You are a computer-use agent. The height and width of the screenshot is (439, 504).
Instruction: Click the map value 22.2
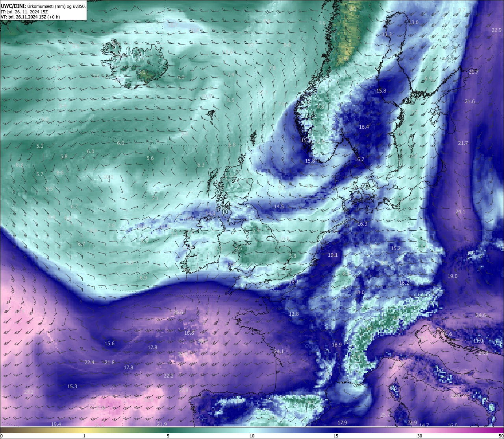pyautogui.click(x=169, y=376)
